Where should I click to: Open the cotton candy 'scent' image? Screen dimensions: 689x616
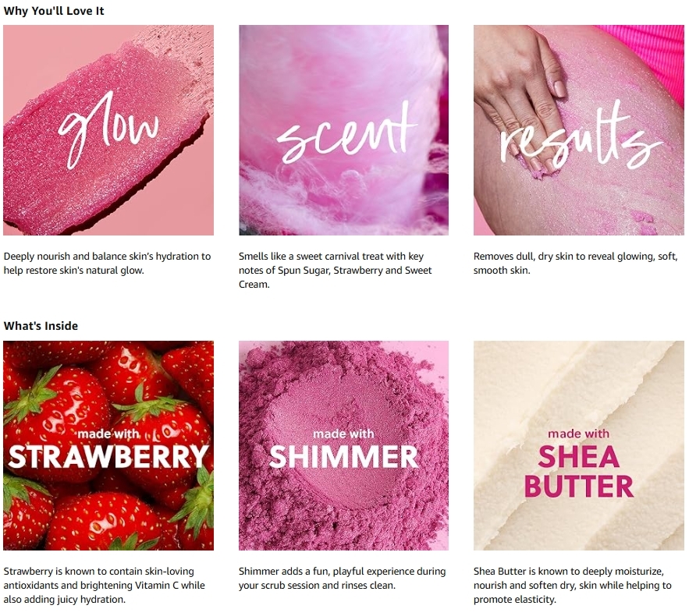343,130
